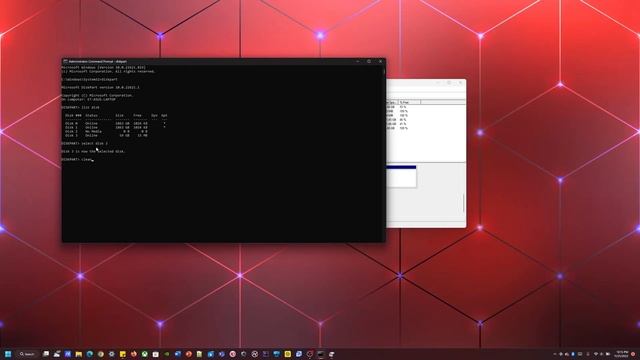The height and width of the screenshot is (360, 640).
Task: Click the Disk 0 row in diskpart
Action: click(x=115, y=123)
